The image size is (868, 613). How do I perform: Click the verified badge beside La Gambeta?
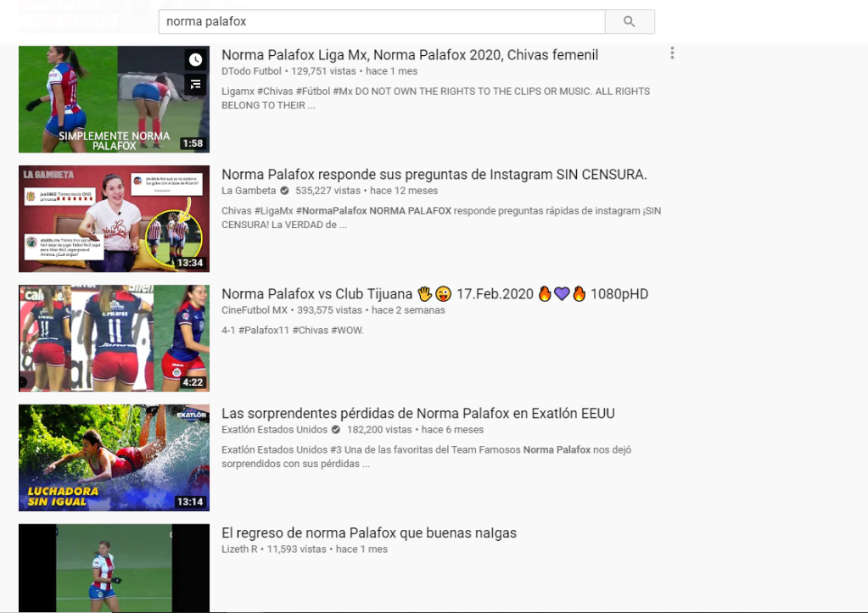coord(284,191)
